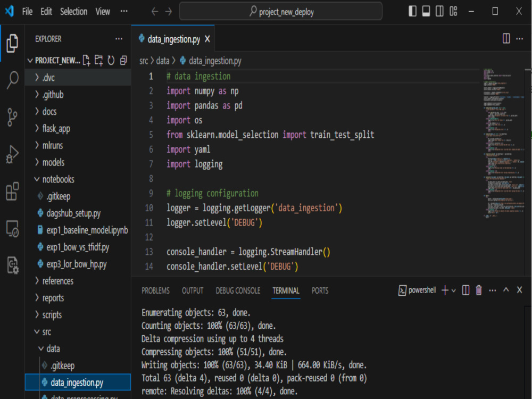Viewport: 532px width, 399px height.
Task: Click the src breadcrumb segment
Action: 144,61
